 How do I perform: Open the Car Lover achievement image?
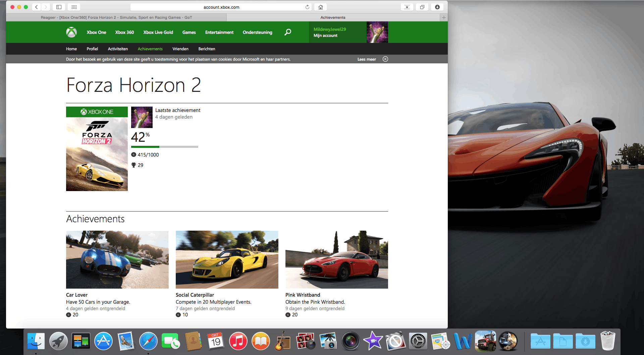pyautogui.click(x=117, y=259)
